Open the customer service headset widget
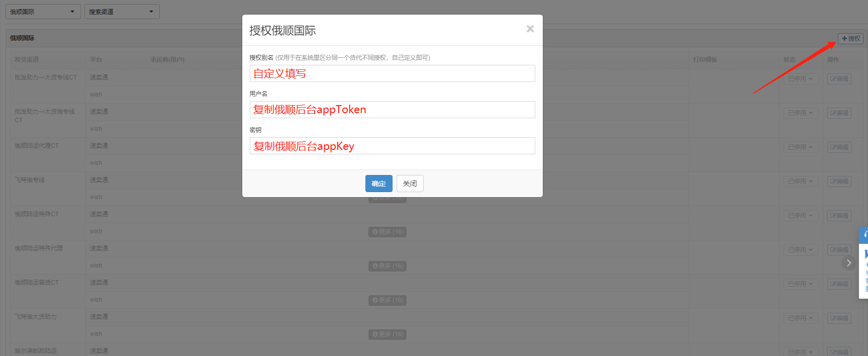868x356 pixels. point(864,235)
